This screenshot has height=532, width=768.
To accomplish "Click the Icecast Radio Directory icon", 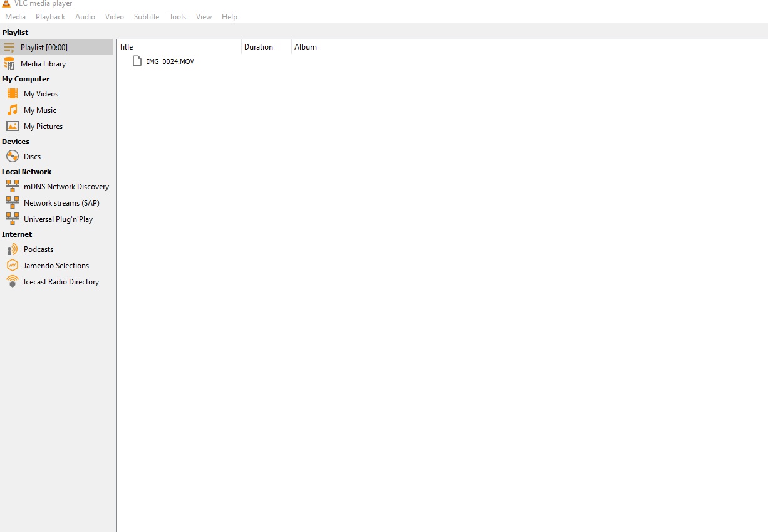I will pyautogui.click(x=13, y=281).
